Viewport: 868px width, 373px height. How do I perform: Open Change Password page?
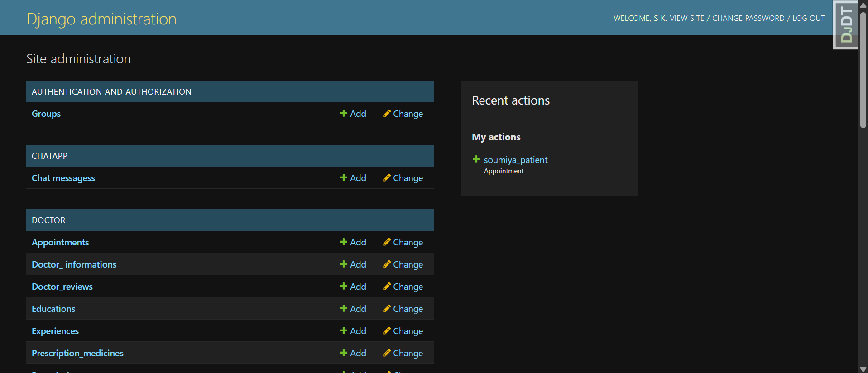748,18
